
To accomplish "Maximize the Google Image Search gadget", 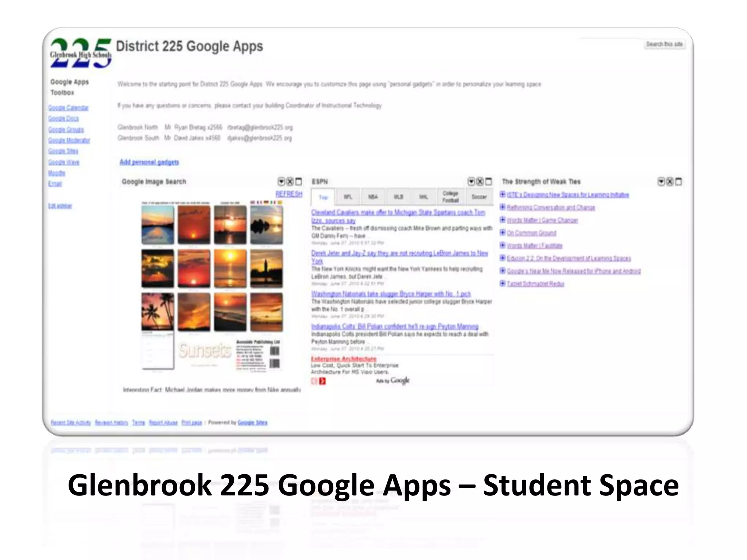I will (299, 182).
